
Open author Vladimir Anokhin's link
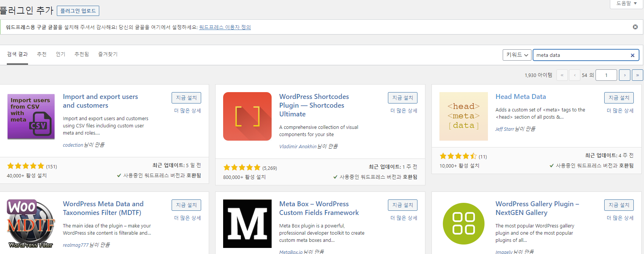(x=298, y=146)
